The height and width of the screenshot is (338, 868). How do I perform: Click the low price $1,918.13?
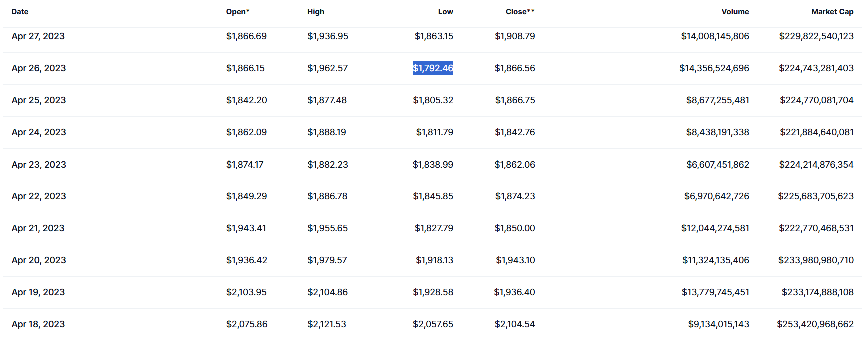click(434, 260)
